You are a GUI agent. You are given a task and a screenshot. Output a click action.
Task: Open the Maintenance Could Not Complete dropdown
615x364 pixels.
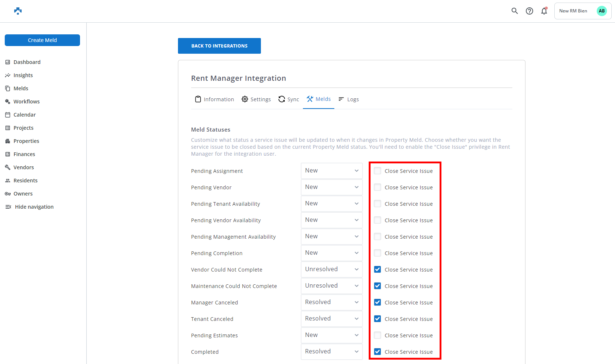coord(331,286)
